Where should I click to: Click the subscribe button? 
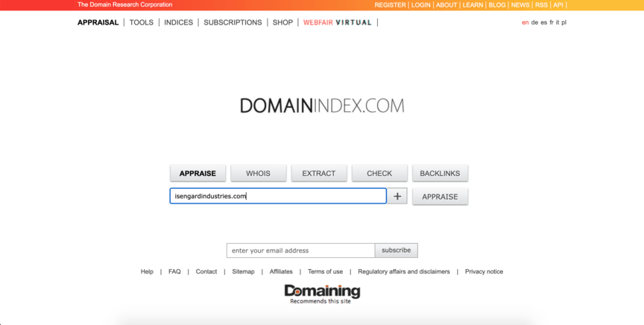[397, 250]
